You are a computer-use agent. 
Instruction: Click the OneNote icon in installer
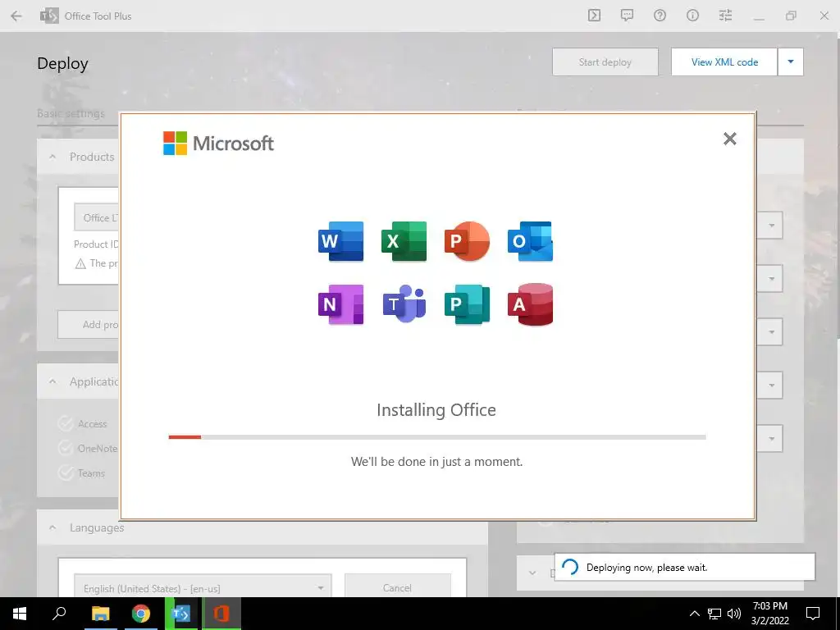coord(340,304)
